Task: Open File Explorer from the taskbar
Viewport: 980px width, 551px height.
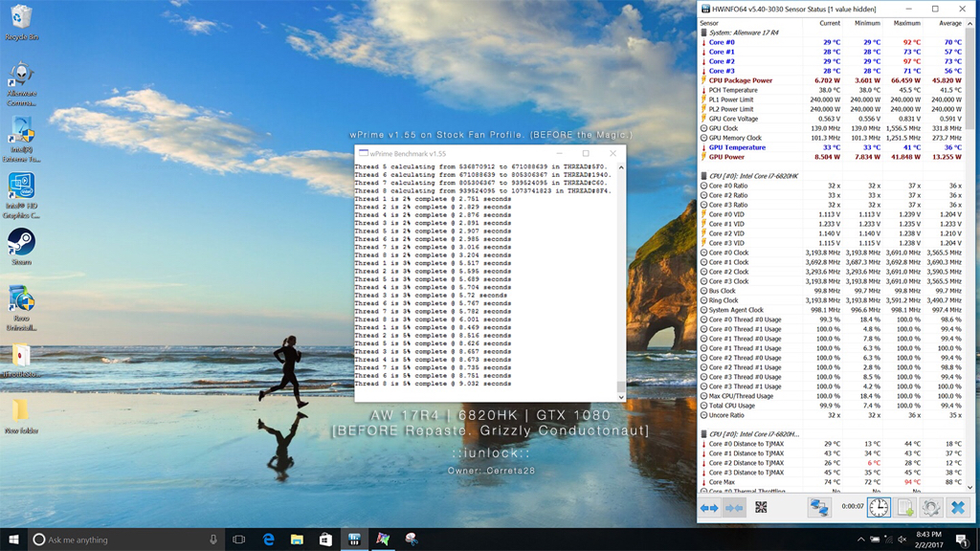Action: tap(297, 540)
